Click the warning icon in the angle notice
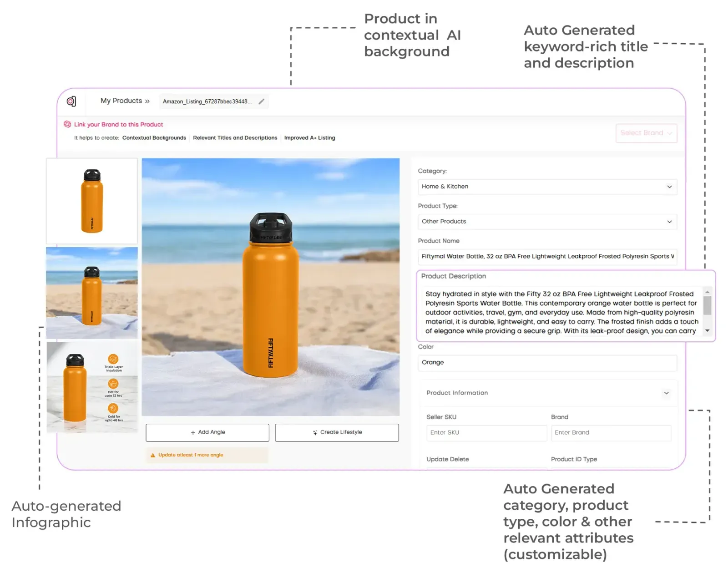Viewport: 728px width, 573px height. pyautogui.click(x=153, y=455)
